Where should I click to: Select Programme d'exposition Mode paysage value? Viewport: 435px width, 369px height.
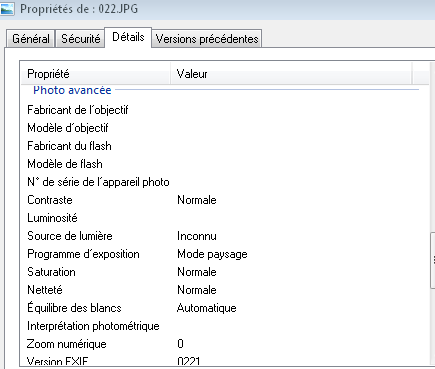212,254
